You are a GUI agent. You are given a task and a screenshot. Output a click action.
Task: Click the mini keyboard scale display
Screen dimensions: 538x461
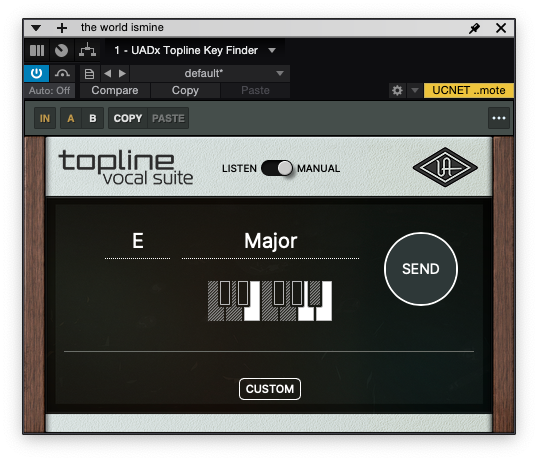click(270, 301)
